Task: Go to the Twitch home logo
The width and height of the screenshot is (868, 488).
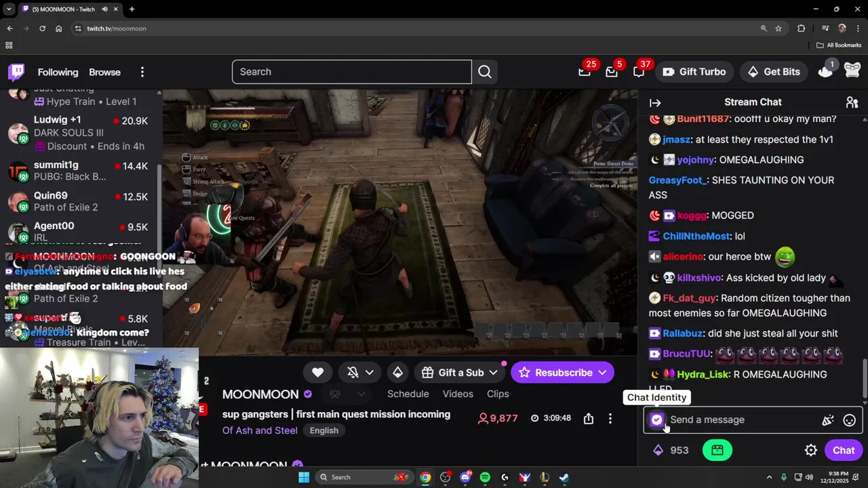Action: [x=16, y=72]
